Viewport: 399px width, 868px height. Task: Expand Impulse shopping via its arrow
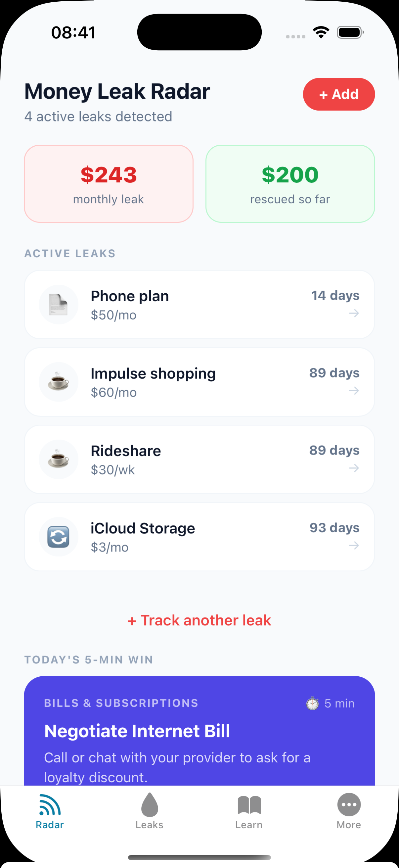point(354,391)
